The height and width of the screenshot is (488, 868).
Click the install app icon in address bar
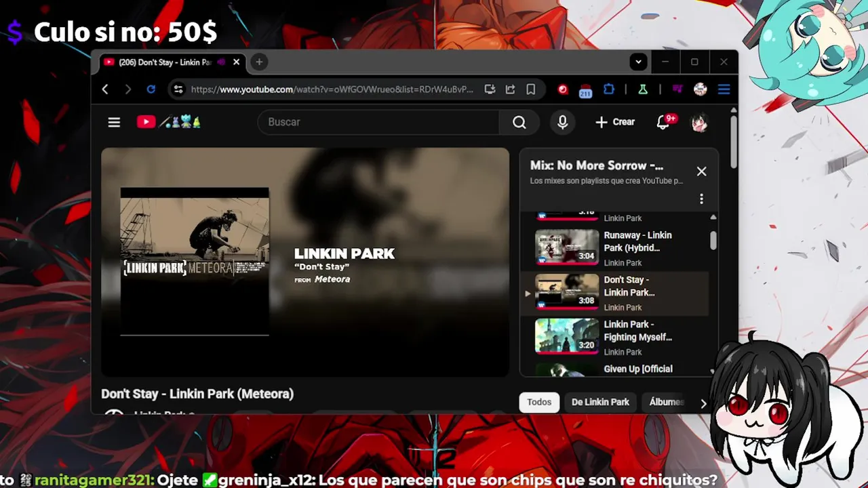coord(490,89)
